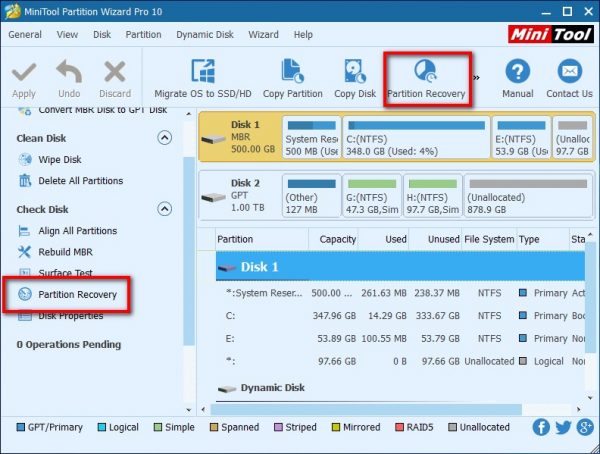Open the General menu
600x454 pixels.
(x=25, y=34)
